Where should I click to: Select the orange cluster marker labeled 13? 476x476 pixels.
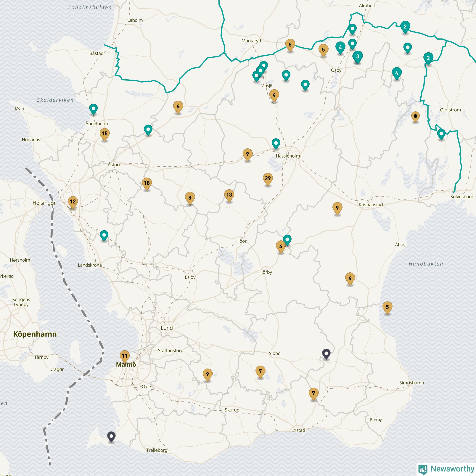pyautogui.click(x=229, y=195)
